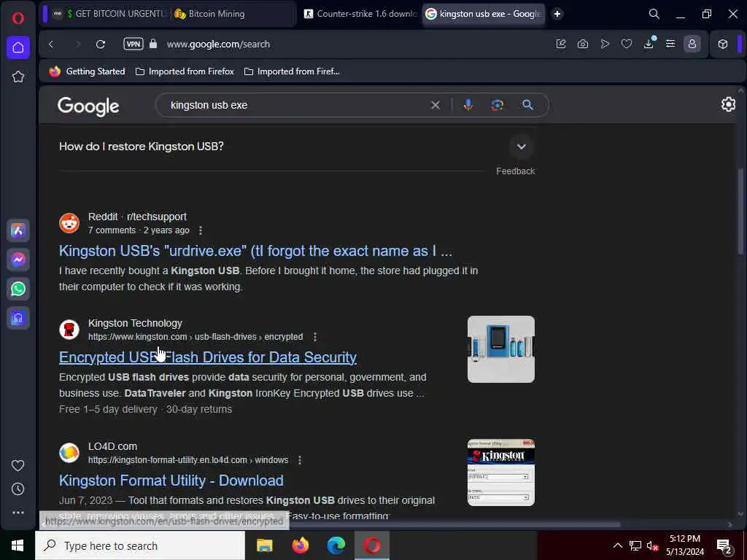Viewport: 747px width, 560px height.
Task: Open the player arrow icon in toolbar
Action: pos(605,44)
